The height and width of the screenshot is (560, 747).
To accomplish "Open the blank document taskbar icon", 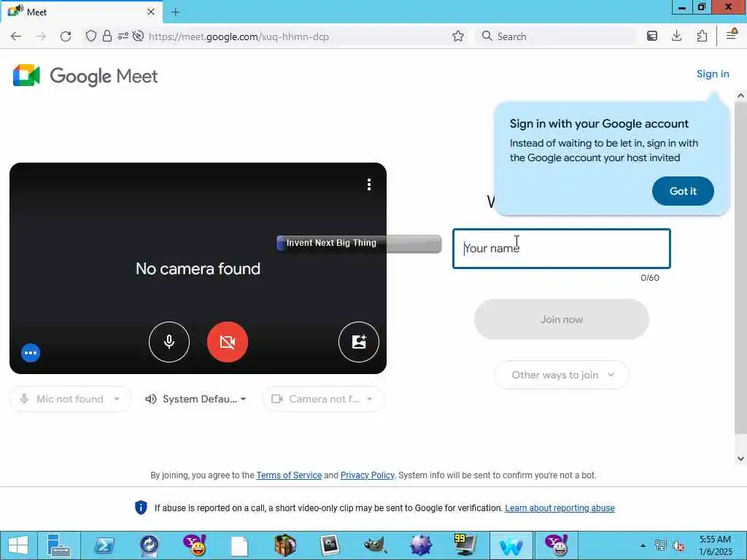I will point(239,546).
